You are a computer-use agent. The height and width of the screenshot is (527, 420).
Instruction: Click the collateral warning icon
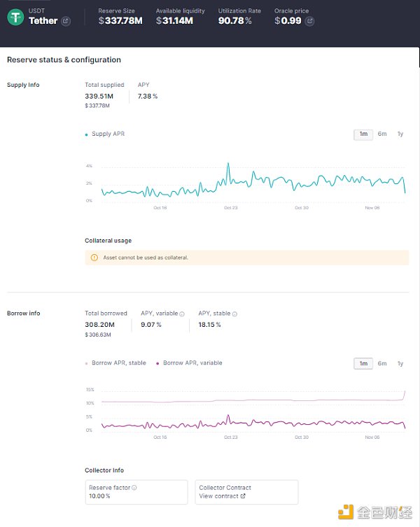(x=94, y=258)
